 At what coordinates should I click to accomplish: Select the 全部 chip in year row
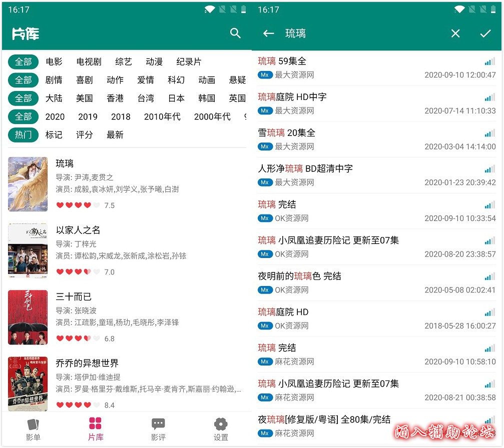point(23,116)
